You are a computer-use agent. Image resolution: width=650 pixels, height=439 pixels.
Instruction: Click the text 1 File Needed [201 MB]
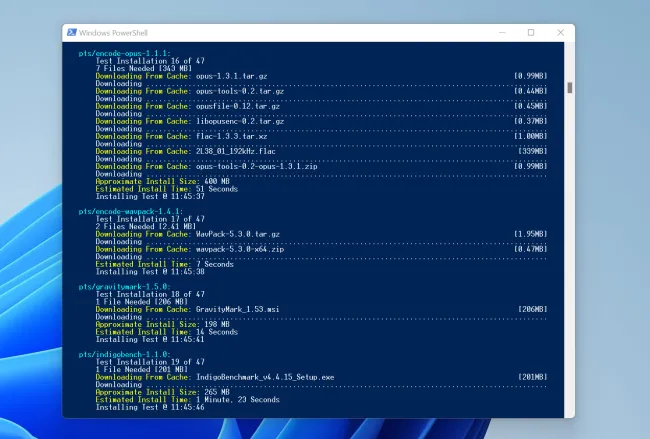[142, 369]
